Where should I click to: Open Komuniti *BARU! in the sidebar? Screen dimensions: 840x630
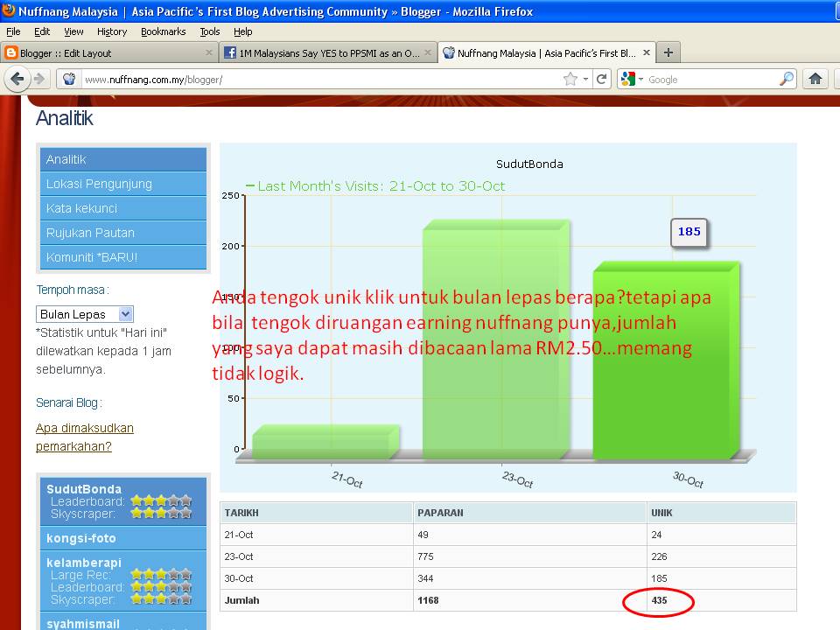click(123, 257)
